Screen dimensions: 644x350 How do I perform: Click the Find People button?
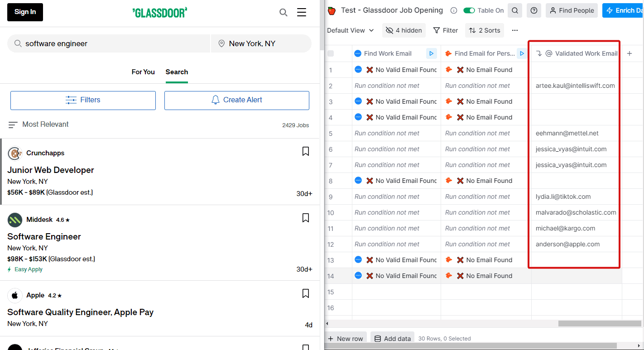tap(572, 10)
